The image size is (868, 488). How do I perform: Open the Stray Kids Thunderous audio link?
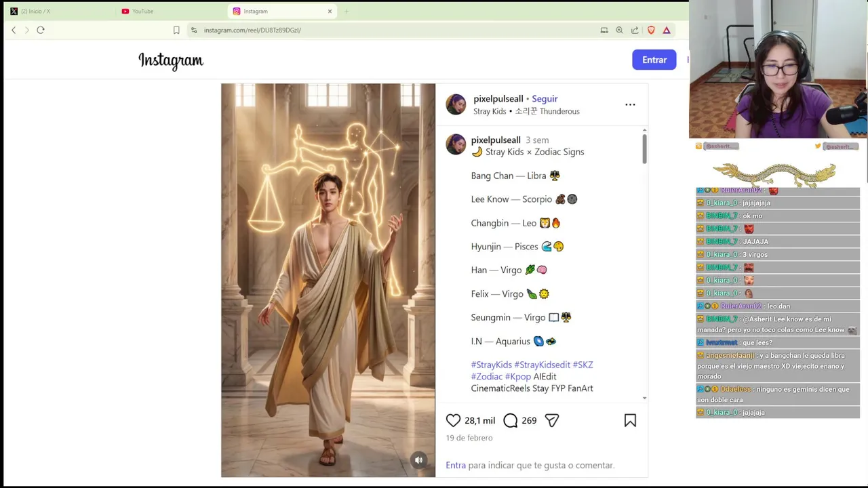tap(526, 111)
